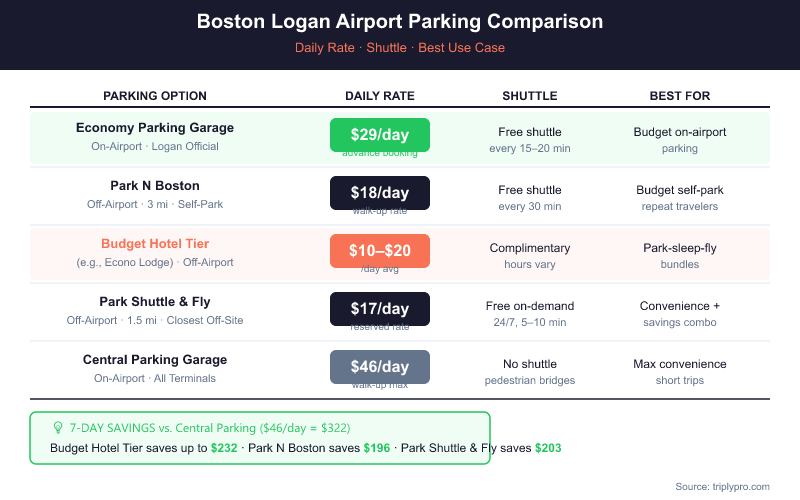
Task: Click the $29/day green rate badge
Action: pyautogui.click(x=379, y=134)
